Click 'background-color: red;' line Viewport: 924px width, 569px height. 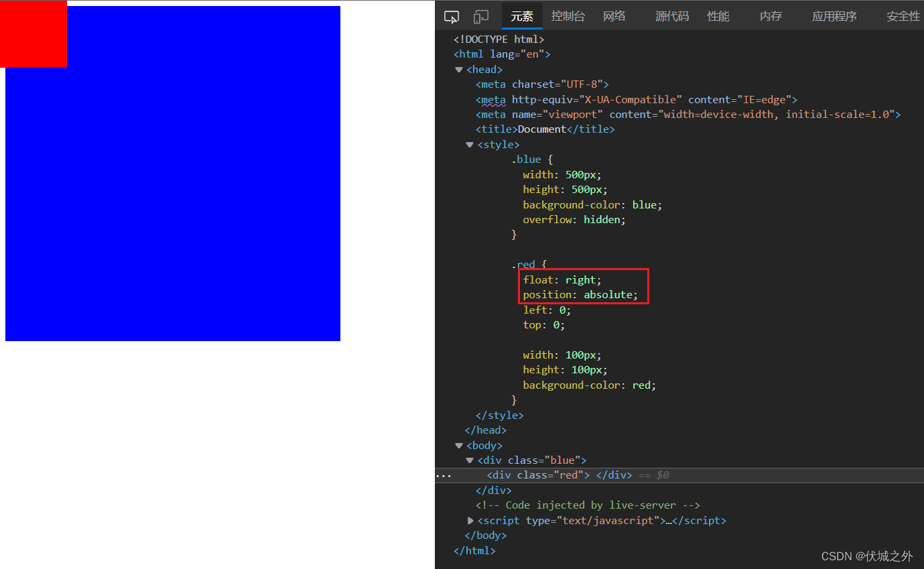pos(590,385)
